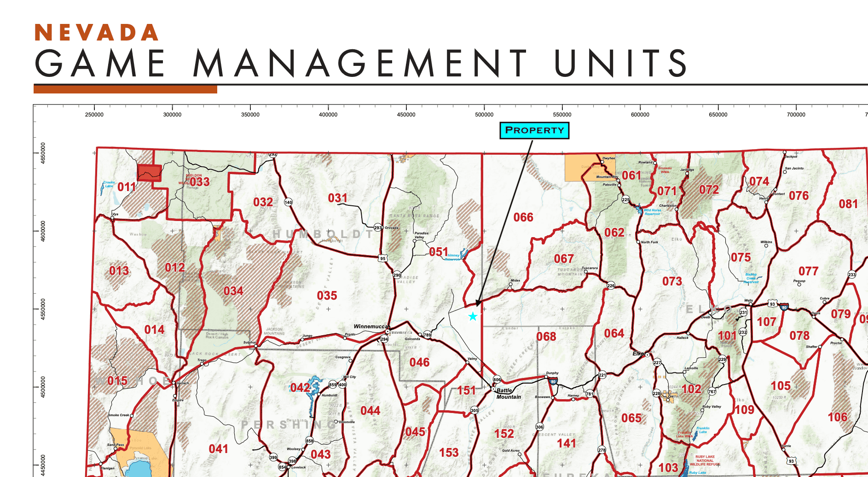Click the route 306 shield
This screenshot has width=868, height=477.
539,427
